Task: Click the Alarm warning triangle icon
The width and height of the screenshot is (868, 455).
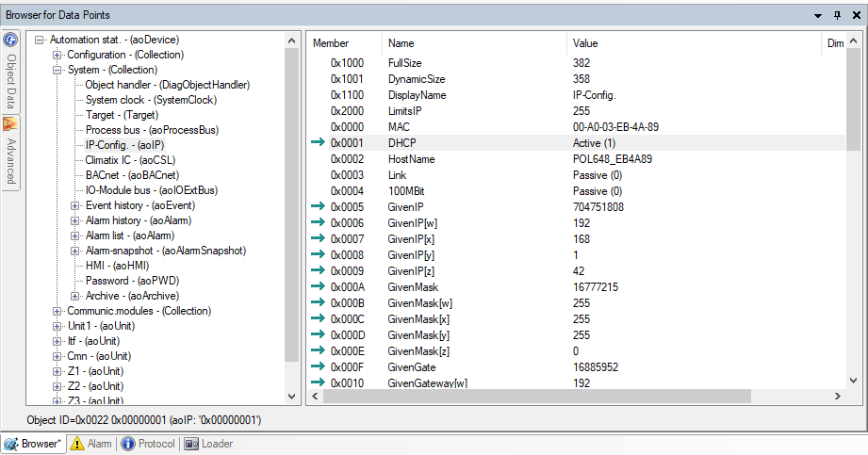Action: coord(77,444)
